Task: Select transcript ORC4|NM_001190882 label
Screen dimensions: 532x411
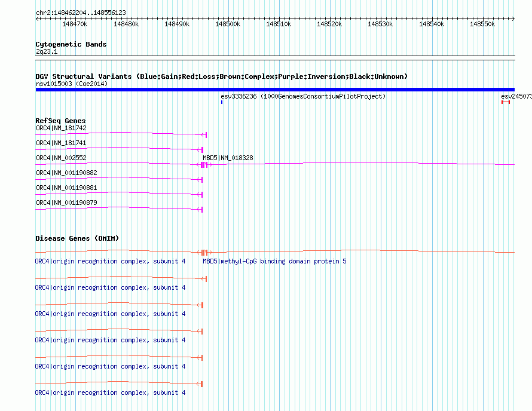Action: coord(66,173)
